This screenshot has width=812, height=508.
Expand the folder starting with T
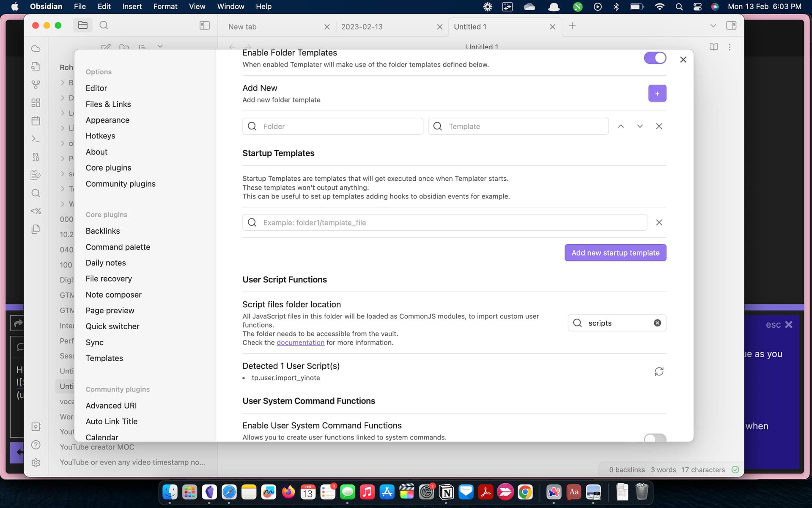point(63,189)
